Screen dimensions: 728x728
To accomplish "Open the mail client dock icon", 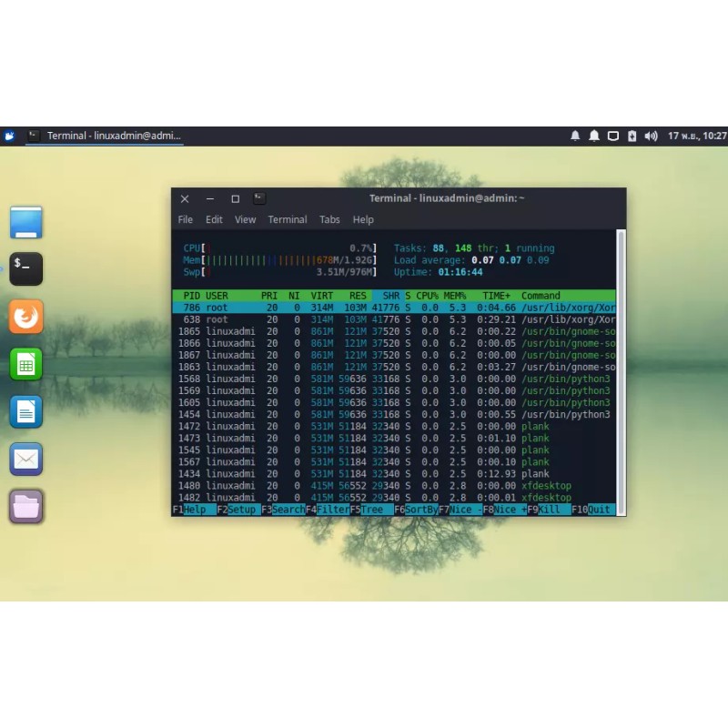I will coord(25,460).
